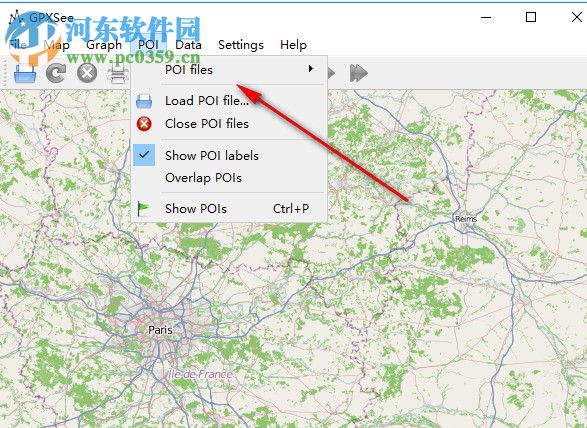The height and width of the screenshot is (428, 587).
Task: Click the Next file arrow icon
Action: click(x=331, y=73)
